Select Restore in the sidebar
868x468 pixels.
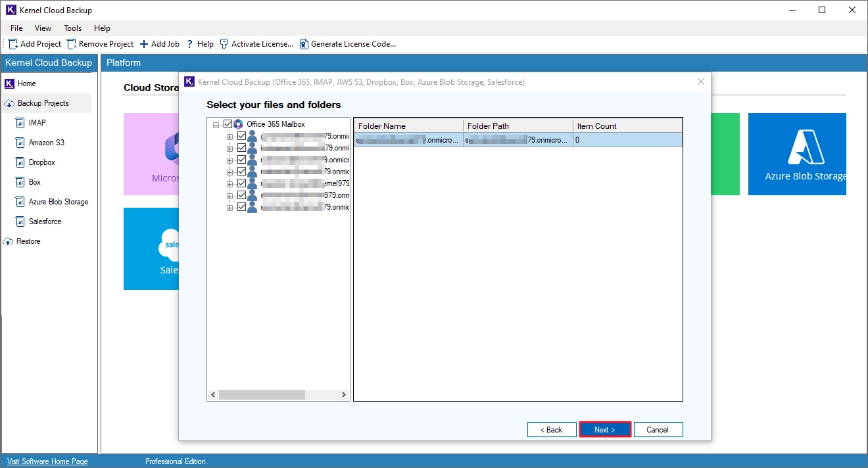pyautogui.click(x=22, y=241)
